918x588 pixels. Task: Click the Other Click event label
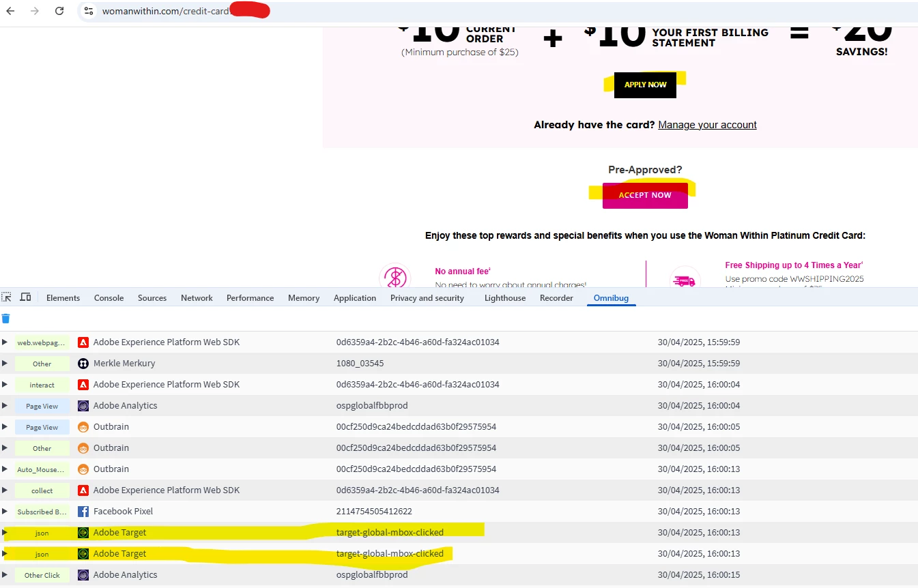point(42,575)
